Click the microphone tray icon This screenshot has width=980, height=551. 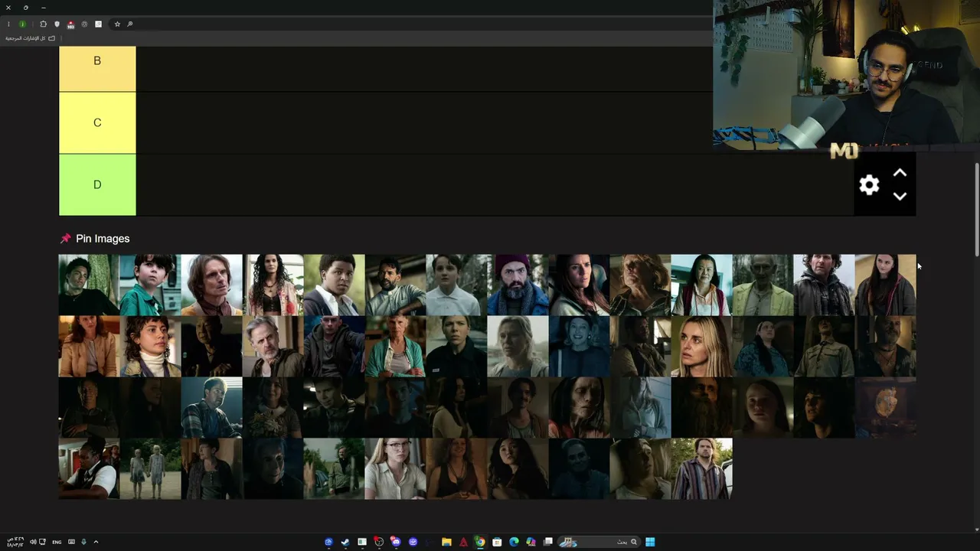(x=83, y=542)
